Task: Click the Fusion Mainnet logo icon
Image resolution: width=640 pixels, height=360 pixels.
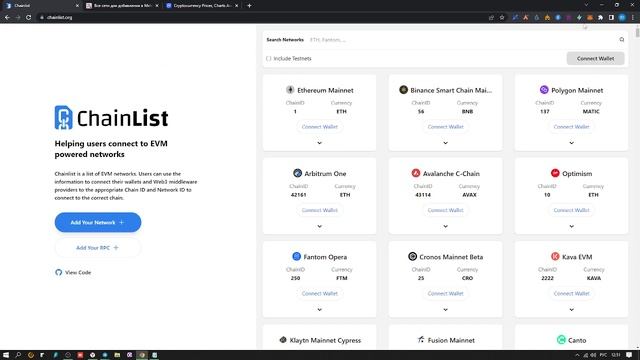Action: pyautogui.click(x=421, y=340)
